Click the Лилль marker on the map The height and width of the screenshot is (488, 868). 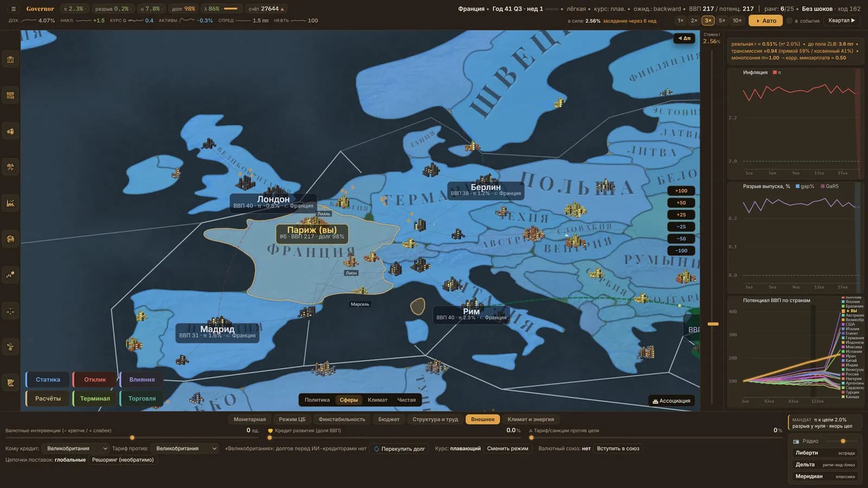(x=323, y=214)
